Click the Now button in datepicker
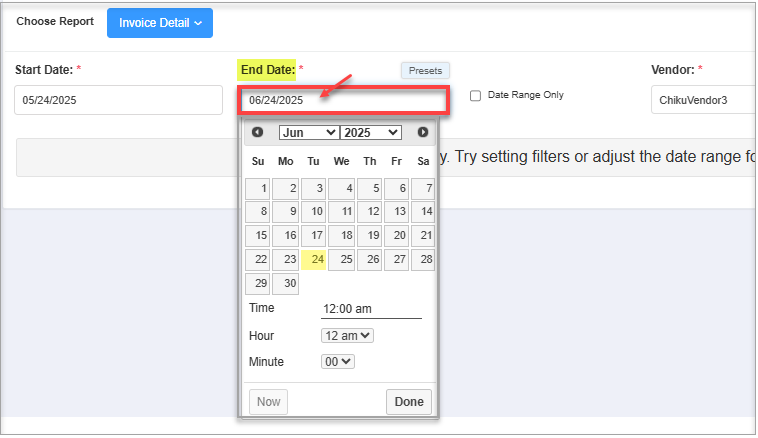The height and width of the screenshot is (438, 758). tap(269, 402)
